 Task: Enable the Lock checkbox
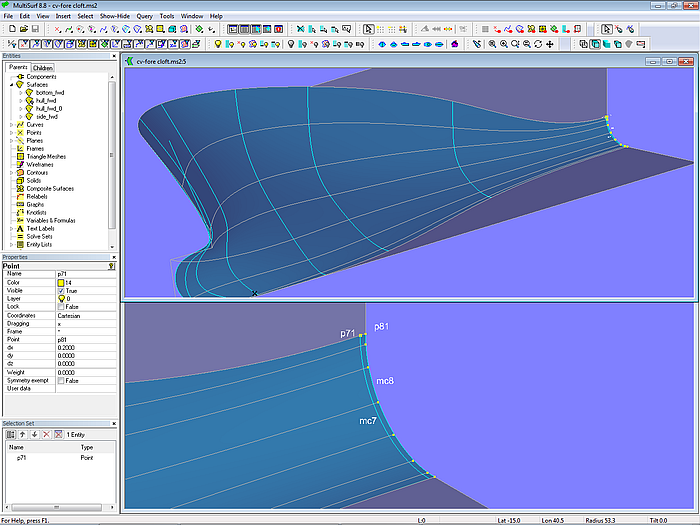point(61,307)
